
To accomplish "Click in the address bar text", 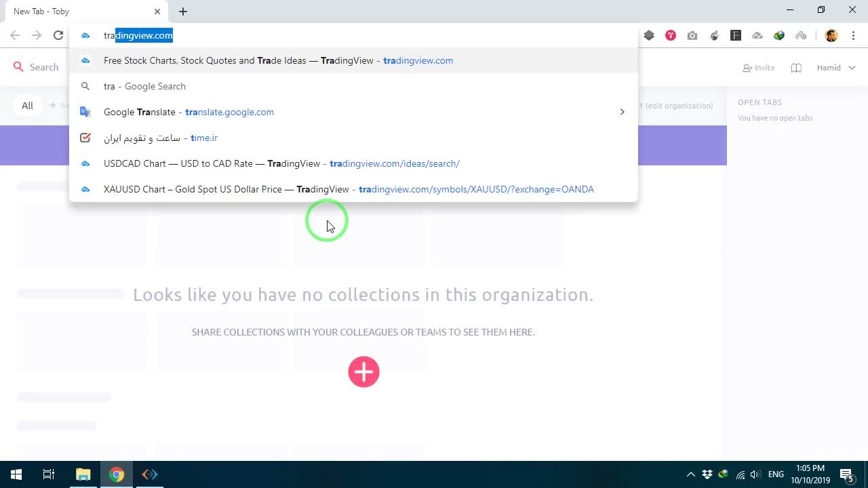I will coord(138,35).
